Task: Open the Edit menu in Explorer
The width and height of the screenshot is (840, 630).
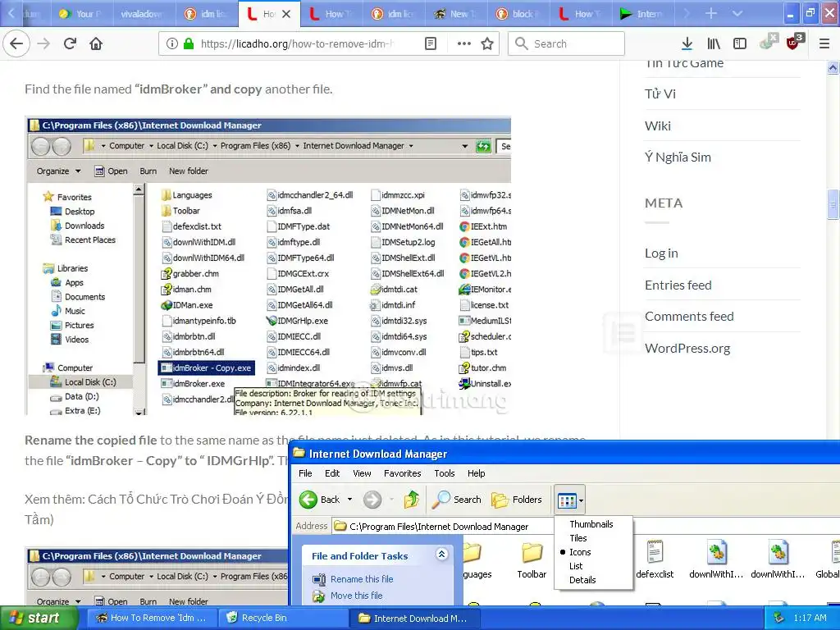Action: [x=332, y=473]
